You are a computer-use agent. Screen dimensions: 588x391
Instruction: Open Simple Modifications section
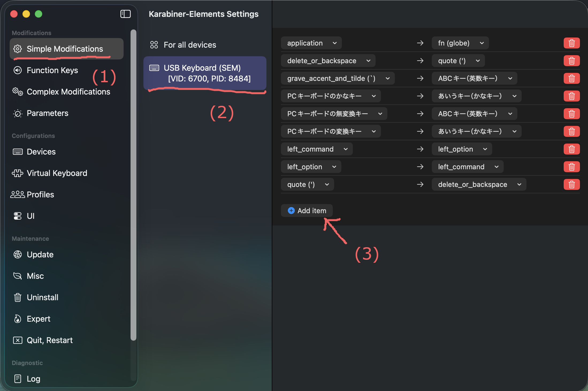(x=67, y=49)
